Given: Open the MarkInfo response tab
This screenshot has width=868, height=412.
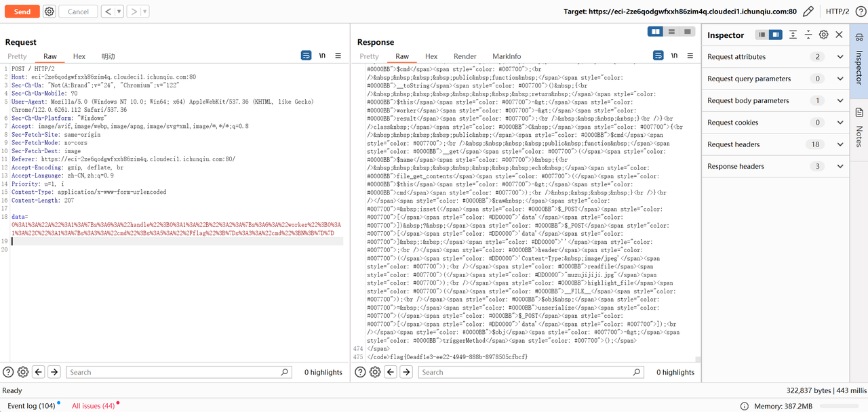Looking at the screenshot, I should 507,56.
